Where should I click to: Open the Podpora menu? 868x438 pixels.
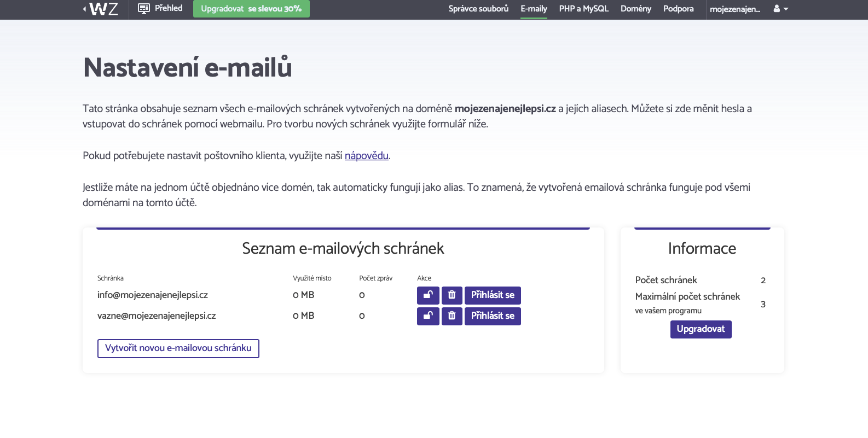tap(679, 9)
